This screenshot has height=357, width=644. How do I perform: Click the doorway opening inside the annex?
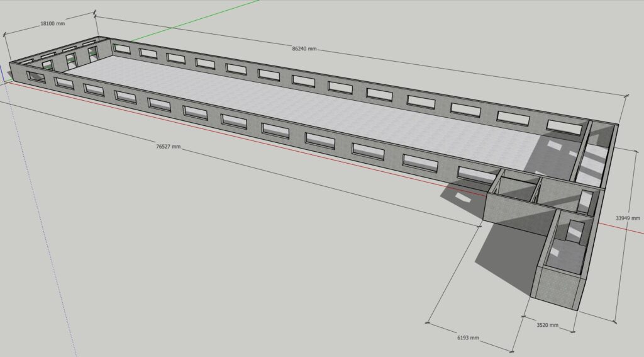tap(575, 231)
